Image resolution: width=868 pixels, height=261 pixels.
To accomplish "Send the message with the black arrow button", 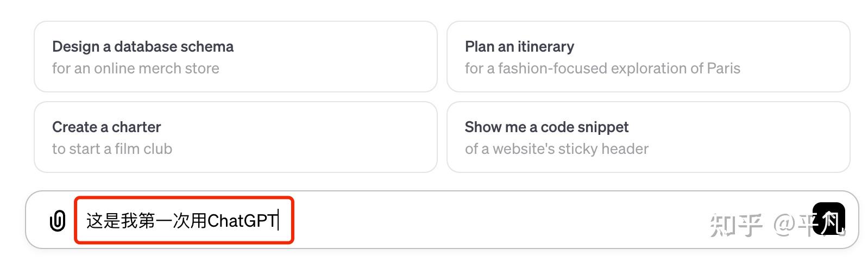I will click(x=828, y=219).
